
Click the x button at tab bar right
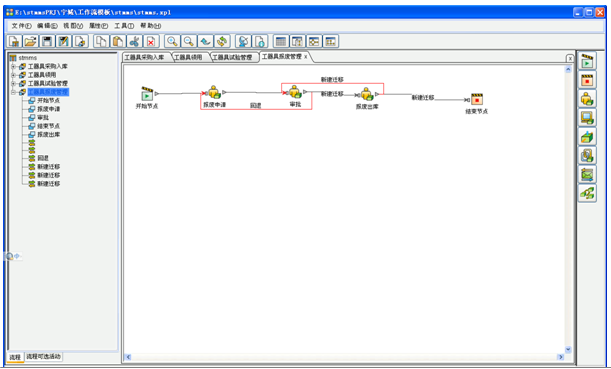570,58
